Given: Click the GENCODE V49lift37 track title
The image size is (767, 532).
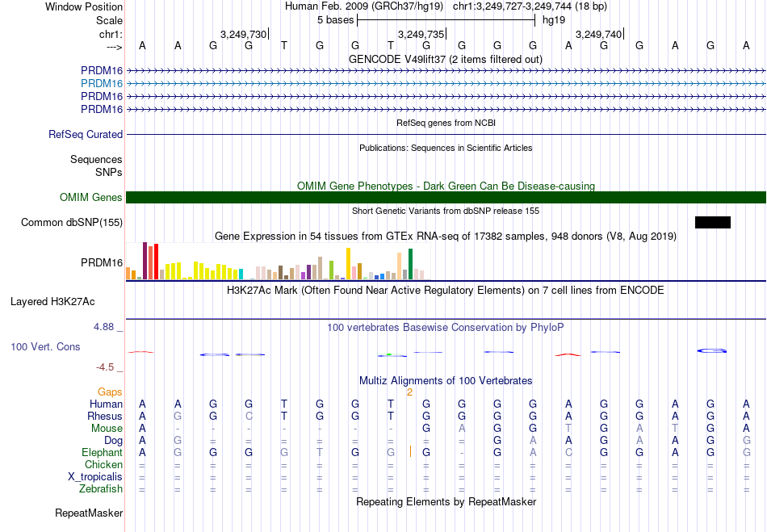Looking at the screenshot, I should point(446,59).
